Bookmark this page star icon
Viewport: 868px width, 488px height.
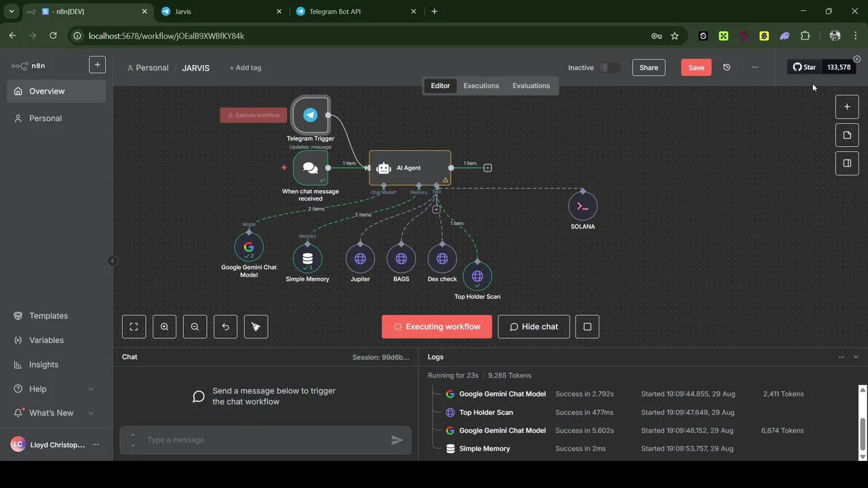(675, 36)
